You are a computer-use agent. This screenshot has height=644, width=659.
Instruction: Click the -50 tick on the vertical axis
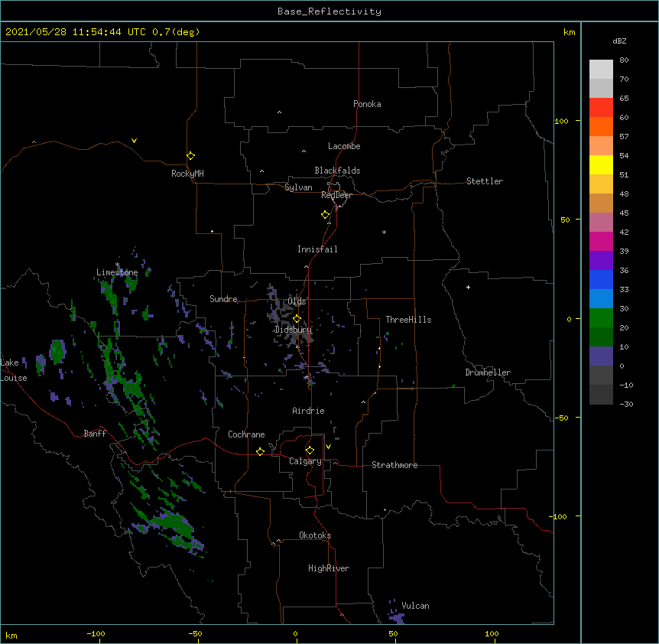click(561, 418)
